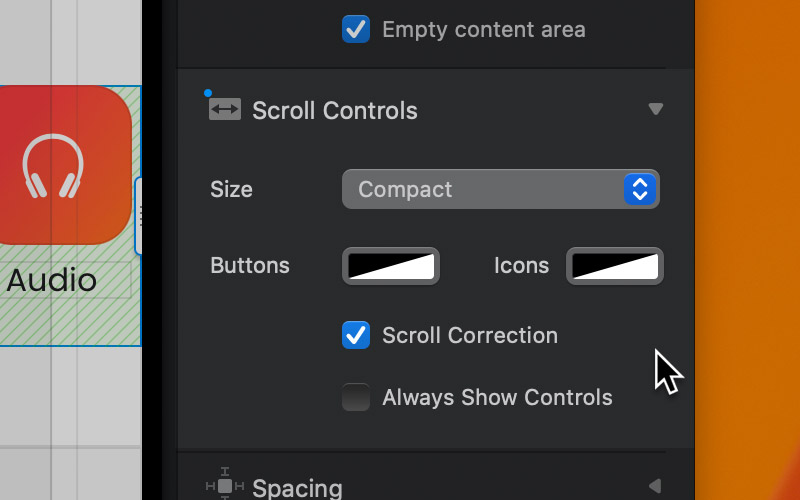Open the Buttons color well
The image size is (800, 500).
click(391, 266)
